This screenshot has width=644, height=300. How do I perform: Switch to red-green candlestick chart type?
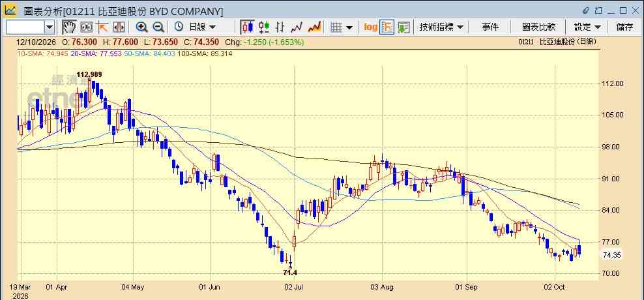click(x=264, y=27)
